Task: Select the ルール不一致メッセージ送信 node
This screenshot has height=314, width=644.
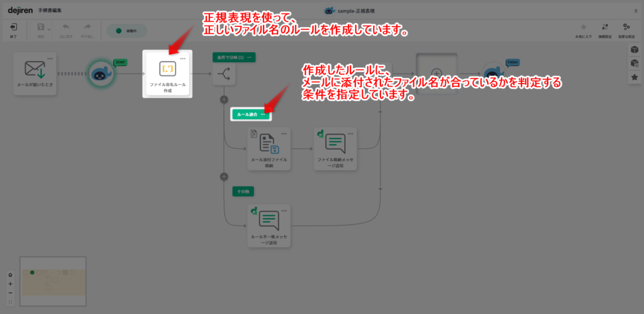Action: pos(269,226)
